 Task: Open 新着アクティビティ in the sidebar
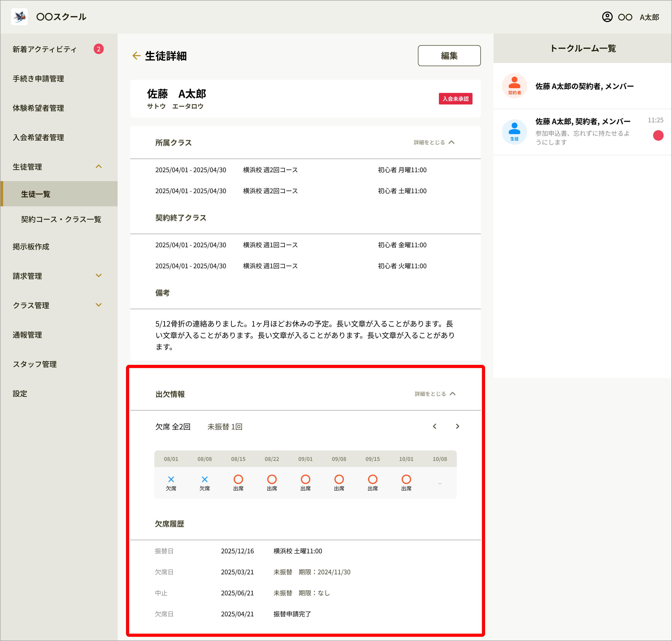(59, 49)
